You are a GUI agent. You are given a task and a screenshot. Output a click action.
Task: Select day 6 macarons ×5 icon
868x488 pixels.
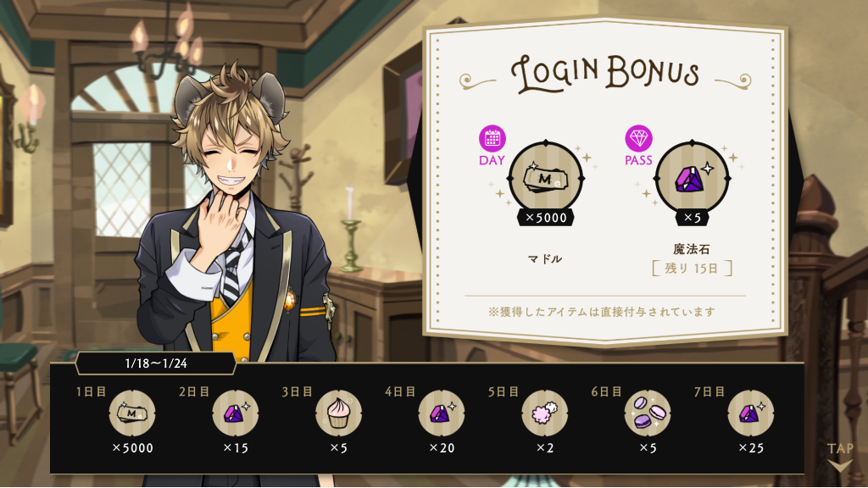point(648,413)
